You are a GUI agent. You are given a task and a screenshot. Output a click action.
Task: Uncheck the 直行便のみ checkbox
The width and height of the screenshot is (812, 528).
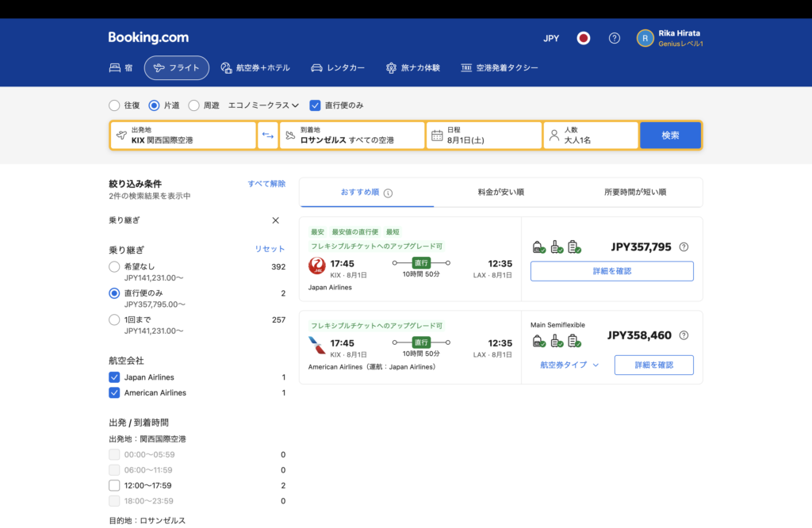pos(315,105)
